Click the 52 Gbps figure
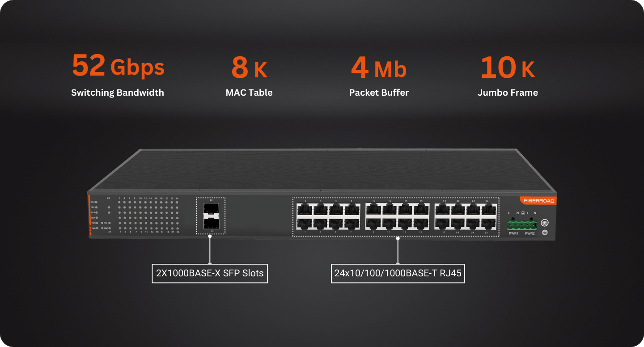Screen dimensions: 644x347 pos(118,66)
